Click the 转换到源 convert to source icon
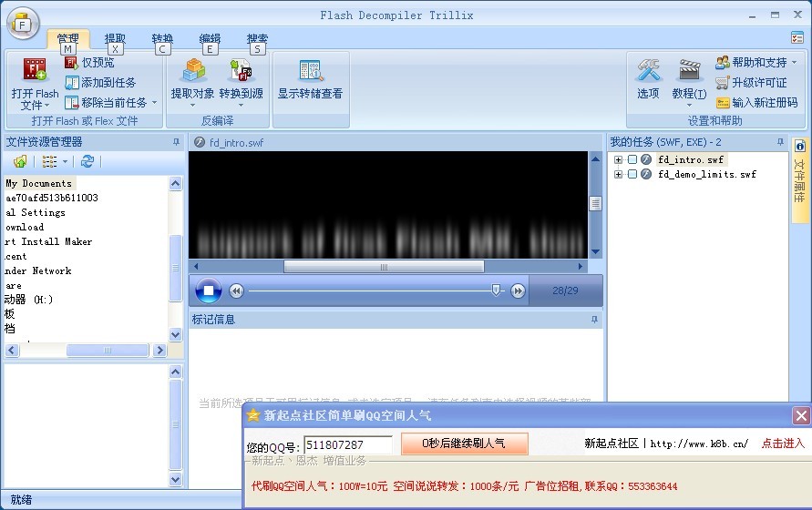This screenshot has height=510, width=812. (x=241, y=70)
